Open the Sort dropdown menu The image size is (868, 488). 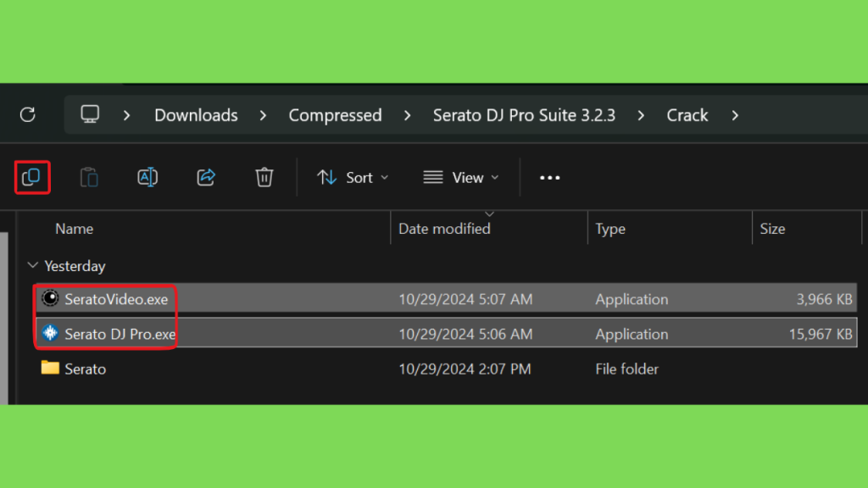(x=353, y=178)
